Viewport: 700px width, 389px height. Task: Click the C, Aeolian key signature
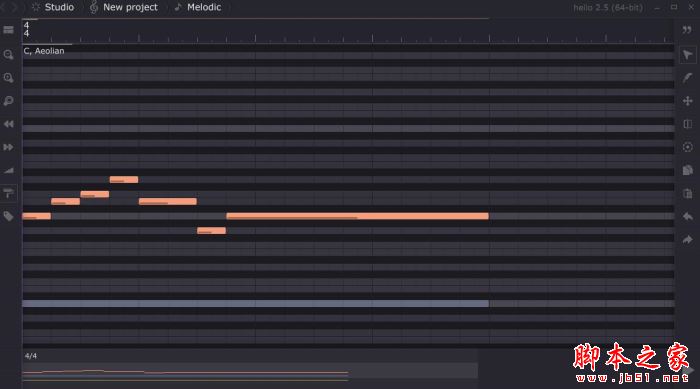(x=44, y=51)
